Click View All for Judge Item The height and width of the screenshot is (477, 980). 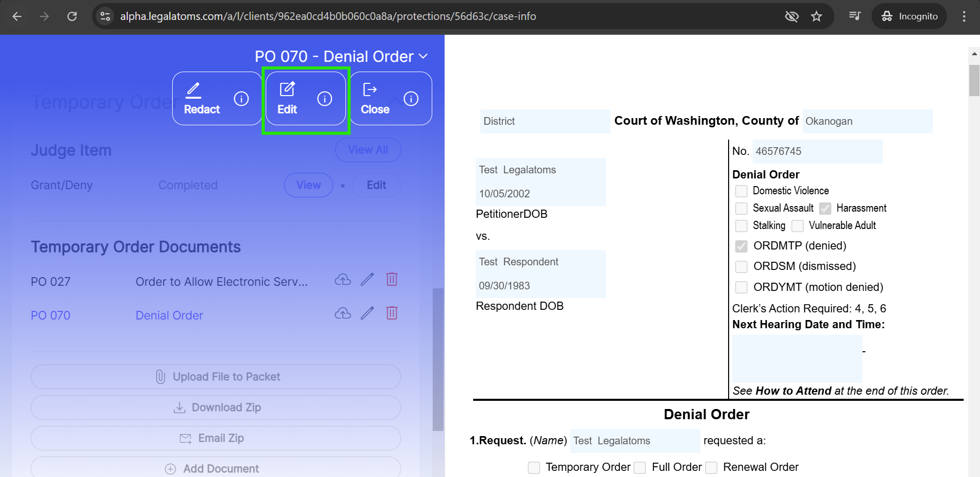368,150
